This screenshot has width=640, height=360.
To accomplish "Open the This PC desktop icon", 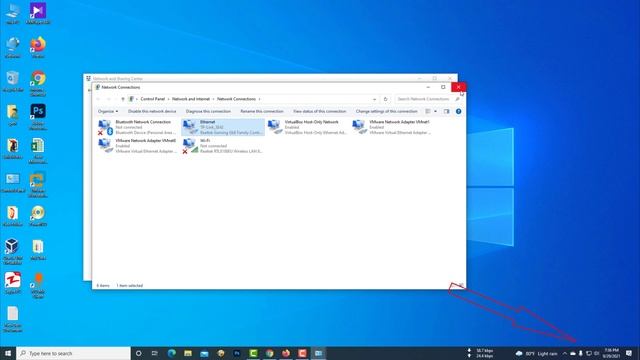I will point(13,14).
